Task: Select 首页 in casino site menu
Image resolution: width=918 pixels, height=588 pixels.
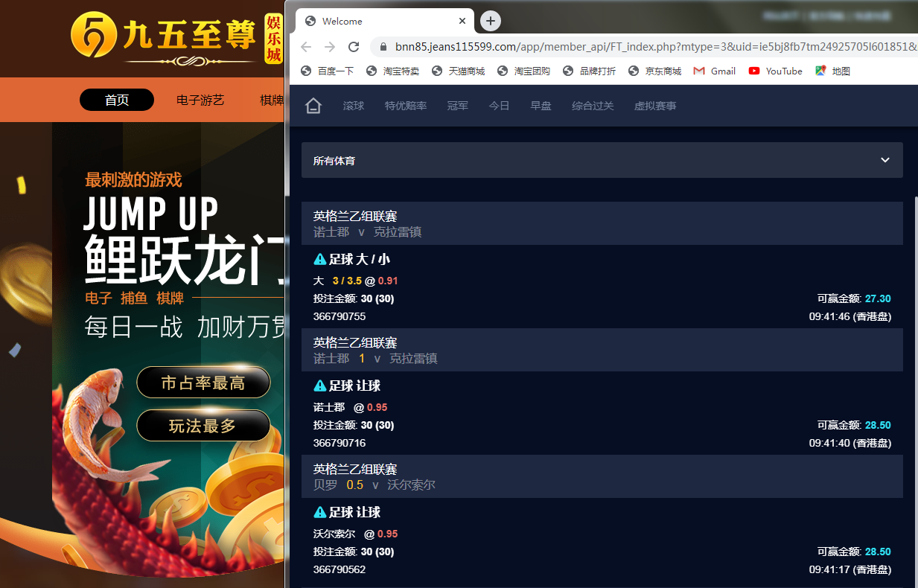Action: pyautogui.click(x=117, y=100)
